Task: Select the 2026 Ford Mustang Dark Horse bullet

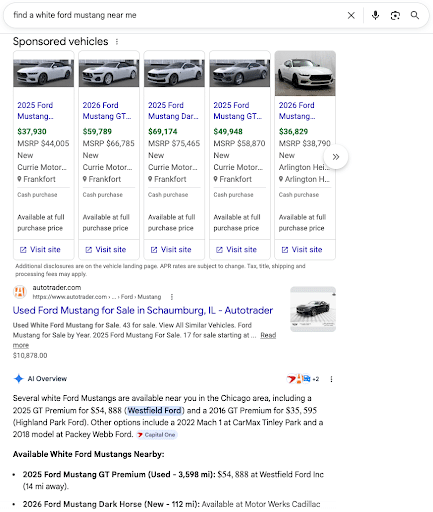Action: [171, 504]
